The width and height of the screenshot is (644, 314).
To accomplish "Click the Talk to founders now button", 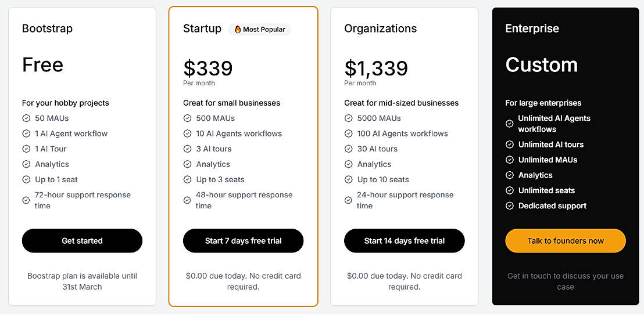I will [565, 241].
